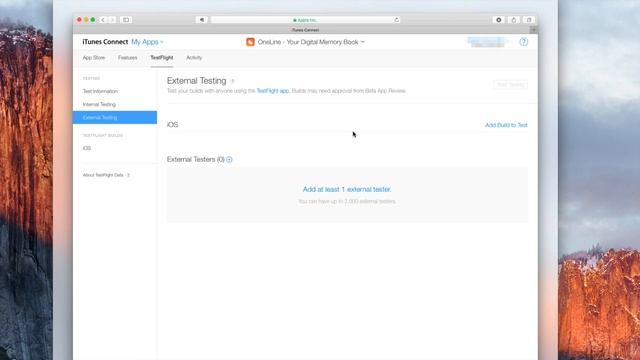Screen dimensions: 640x360
Task: Switch to the Activity tab
Action: (194, 58)
